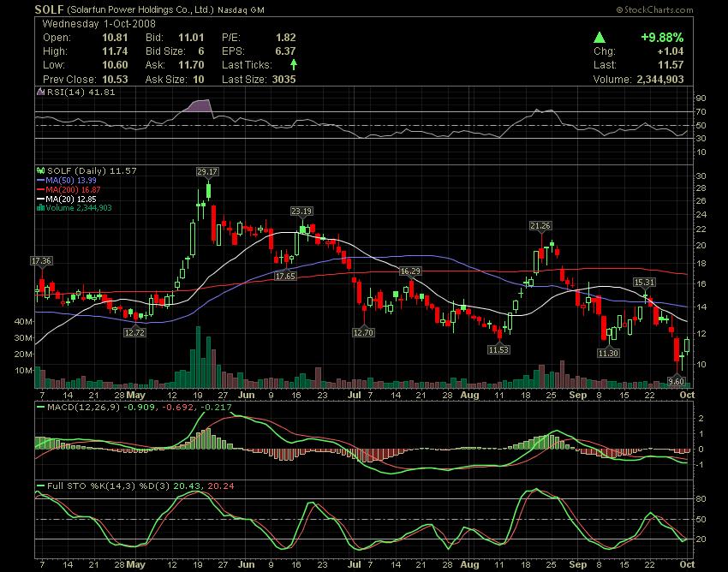Click the 16.29 price label
The width and height of the screenshot is (728, 572).
[410, 271]
